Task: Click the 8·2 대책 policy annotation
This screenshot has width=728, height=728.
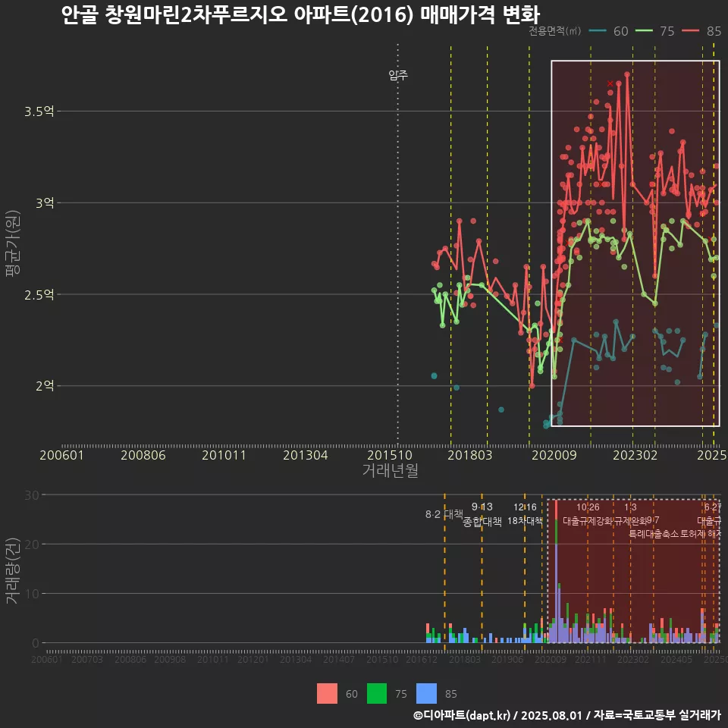Action: coord(444,514)
